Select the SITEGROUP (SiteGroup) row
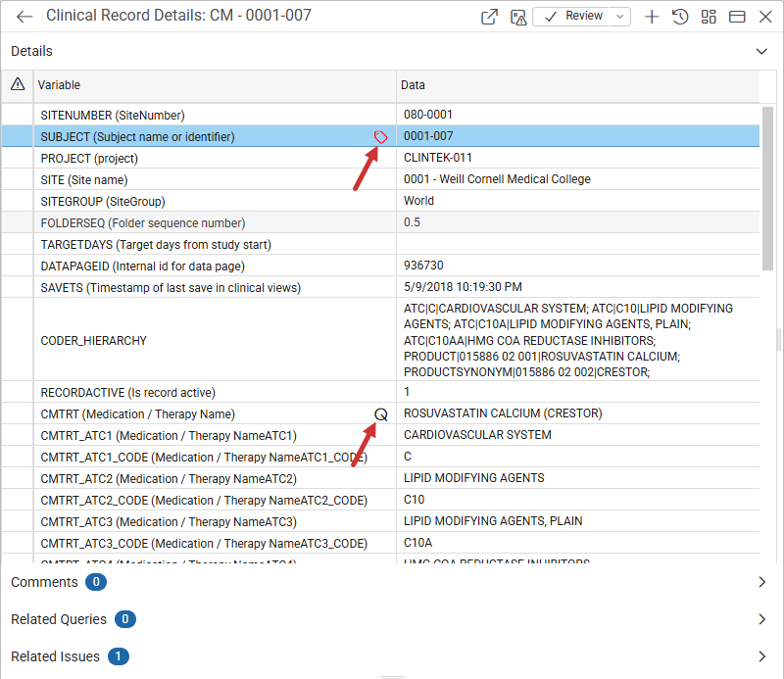The width and height of the screenshot is (784, 679). tap(380, 201)
